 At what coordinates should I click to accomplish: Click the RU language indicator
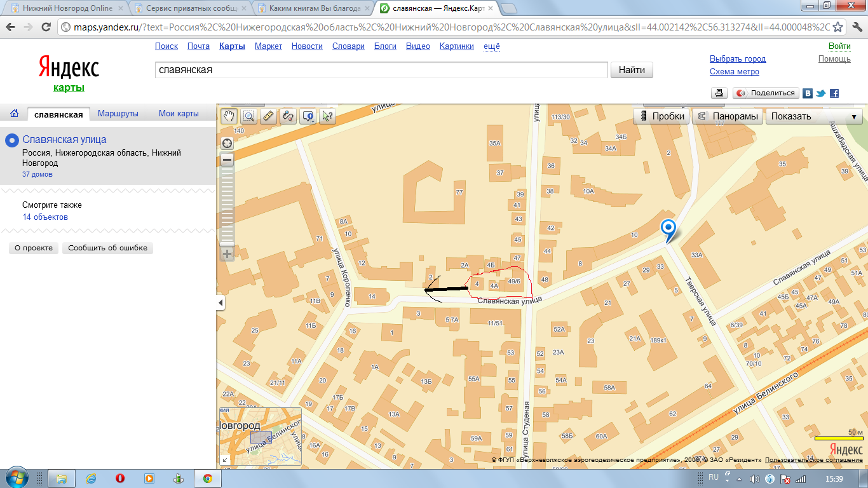[x=713, y=478]
